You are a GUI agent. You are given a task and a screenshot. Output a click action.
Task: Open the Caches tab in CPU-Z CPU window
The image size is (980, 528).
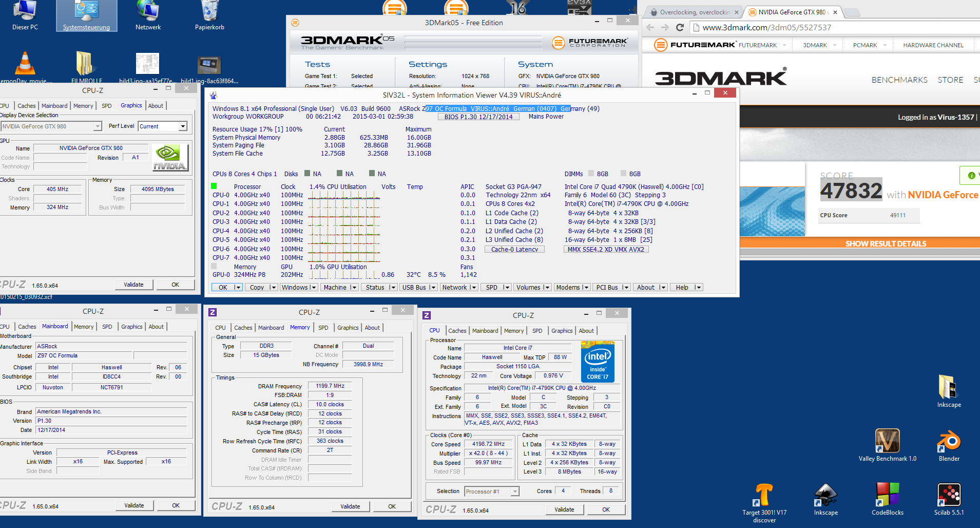(x=457, y=331)
